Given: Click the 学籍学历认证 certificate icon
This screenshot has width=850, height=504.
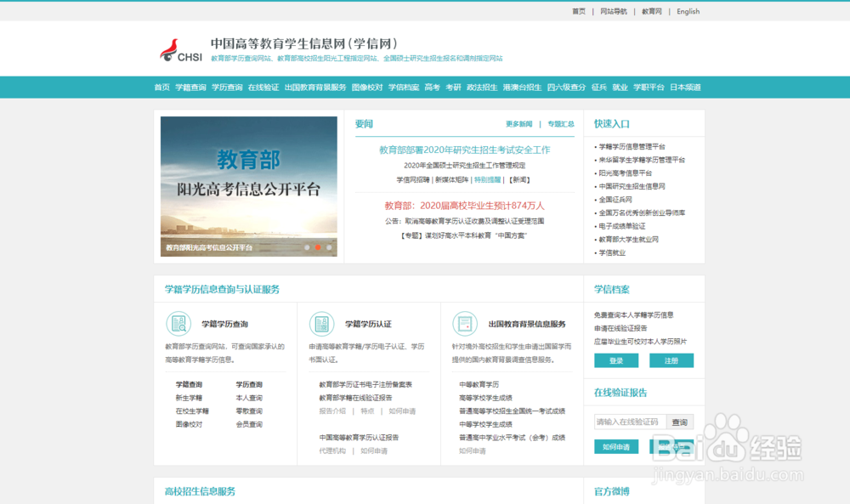Looking at the screenshot, I should [x=321, y=324].
